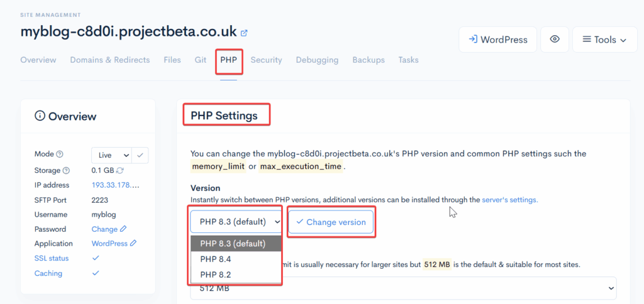Screen dimensions: 644x304
Task: Click the eye preview icon button
Action: (x=554, y=40)
